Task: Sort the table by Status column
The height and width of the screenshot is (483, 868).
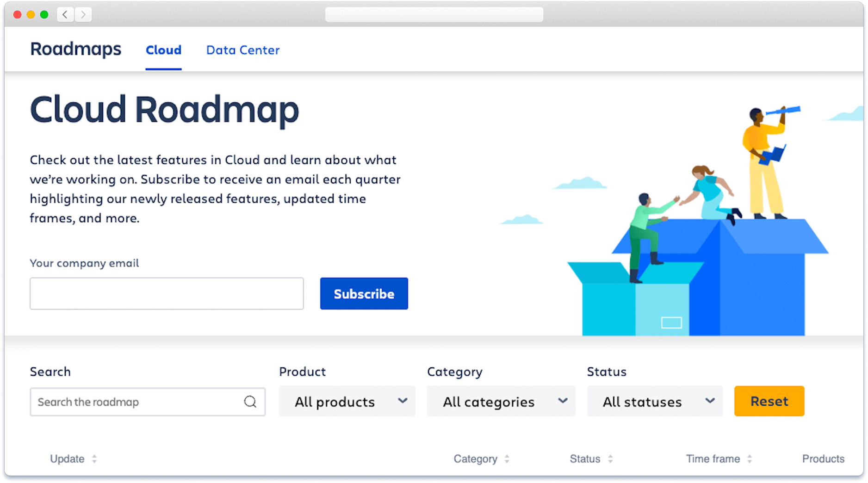Action: tap(591, 458)
